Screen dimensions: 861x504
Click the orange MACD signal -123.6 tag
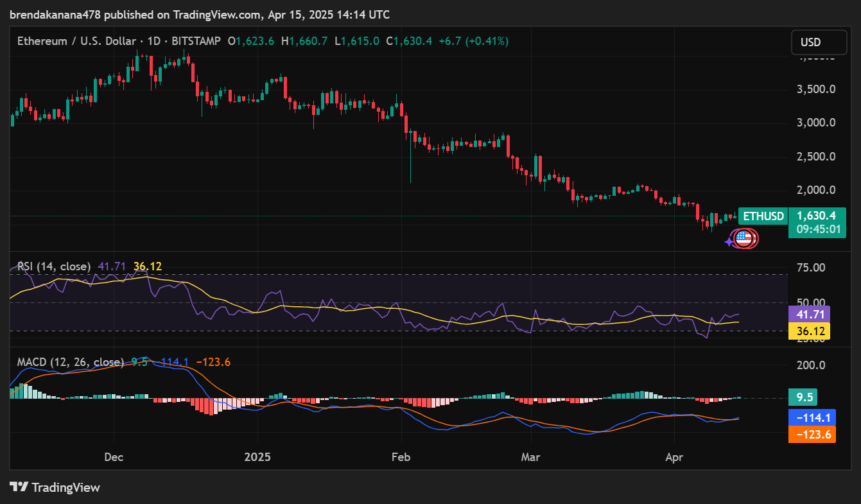(x=812, y=435)
